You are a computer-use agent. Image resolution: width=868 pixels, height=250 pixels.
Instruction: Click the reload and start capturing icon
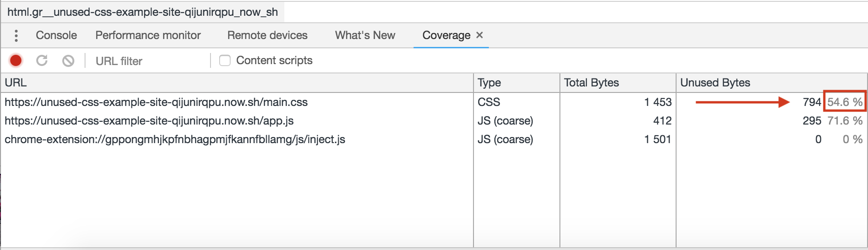click(x=42, y=60)
